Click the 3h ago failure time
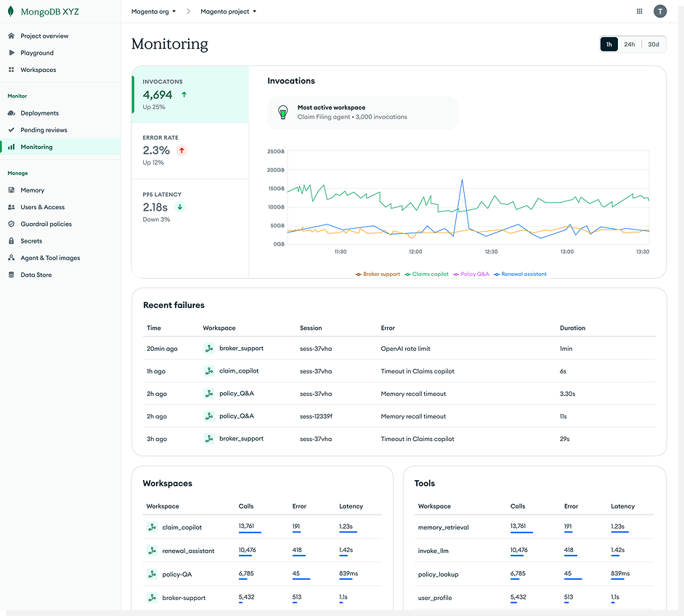This screenshot has width=684, height=616. coord(157,439)
